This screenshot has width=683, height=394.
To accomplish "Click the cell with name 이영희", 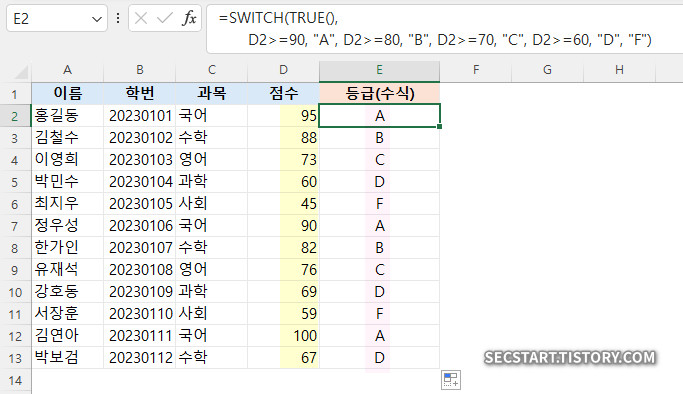I will click(68, 160).
